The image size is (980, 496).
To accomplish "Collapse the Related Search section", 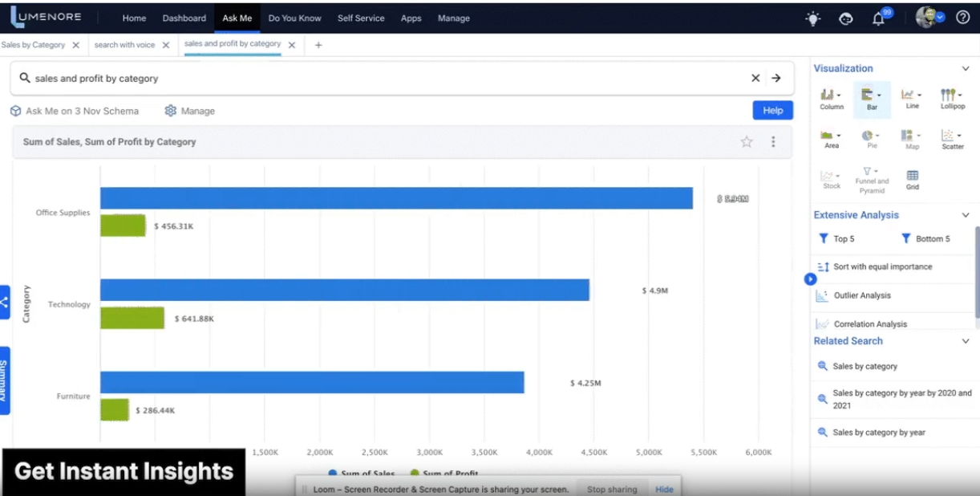I will (965, 340).
